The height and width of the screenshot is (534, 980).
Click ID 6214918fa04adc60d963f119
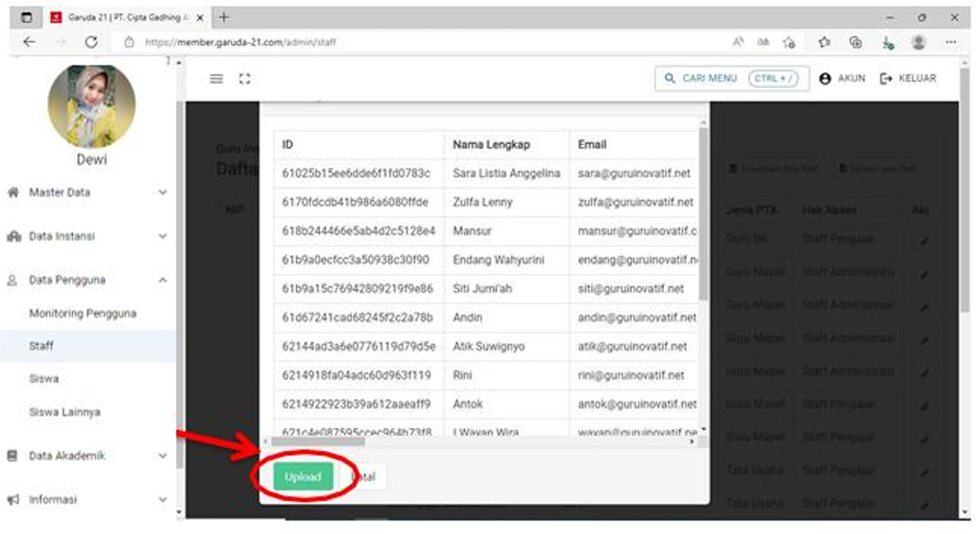[x=356, y=375]
